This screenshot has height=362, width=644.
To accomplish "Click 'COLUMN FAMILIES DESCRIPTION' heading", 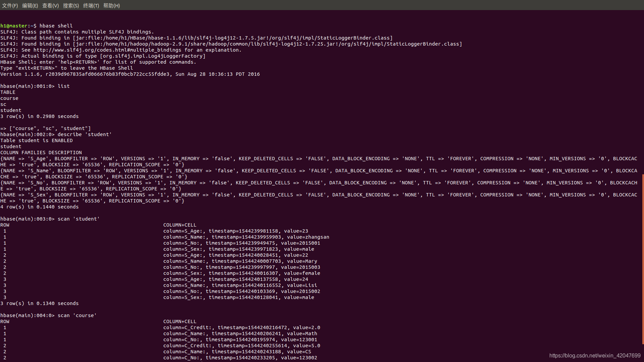I will 41,153.
